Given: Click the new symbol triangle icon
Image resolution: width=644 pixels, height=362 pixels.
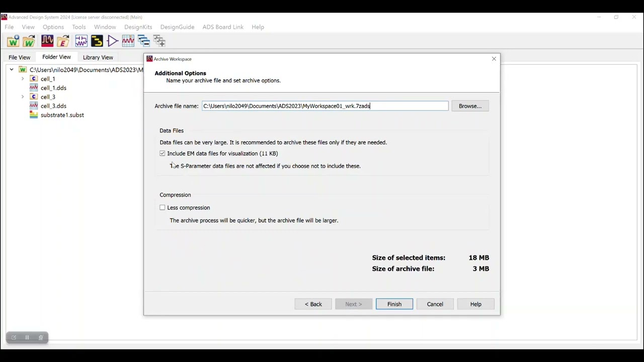Looking at the screenshot, I should pos(113,41).
